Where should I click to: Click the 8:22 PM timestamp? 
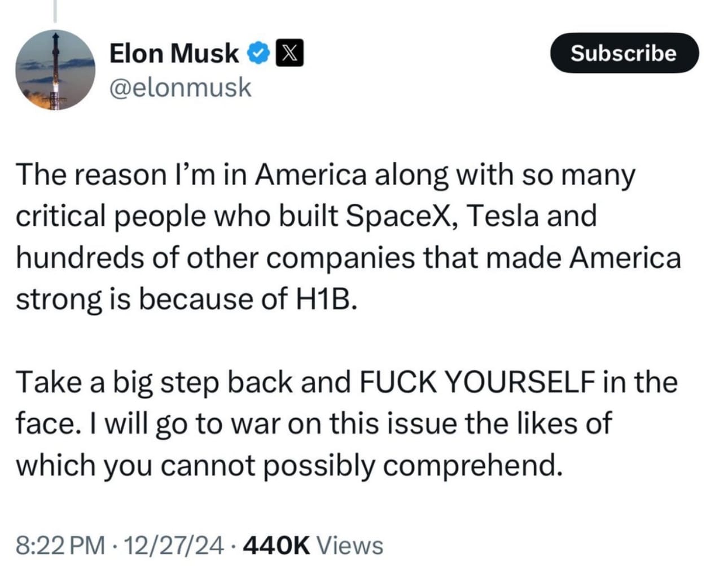pyautogui.click(x=61, y=546)
